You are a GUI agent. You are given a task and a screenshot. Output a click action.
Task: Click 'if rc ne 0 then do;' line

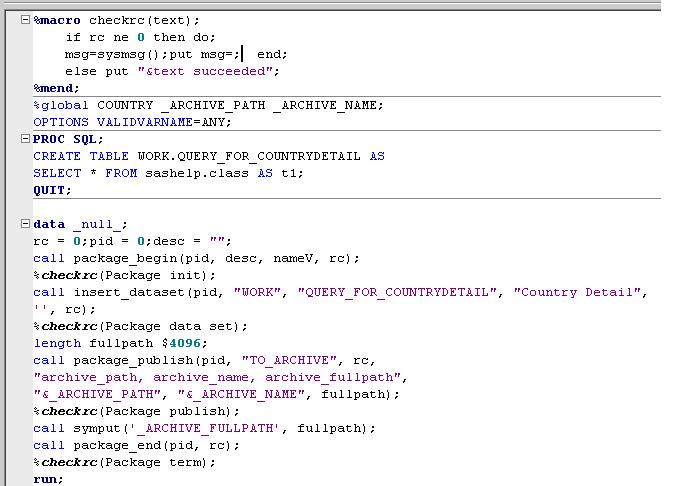tap(141, 37)
